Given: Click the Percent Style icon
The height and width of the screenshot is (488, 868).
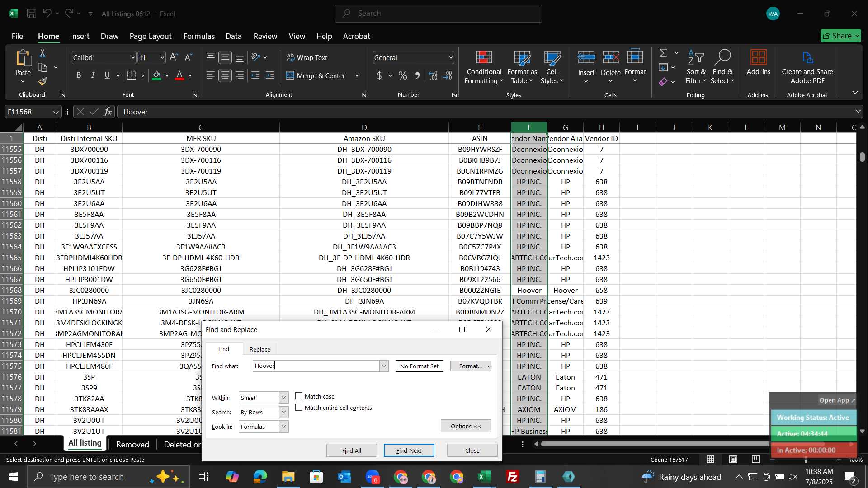Looking at the screenshot, I should point(403,75).
